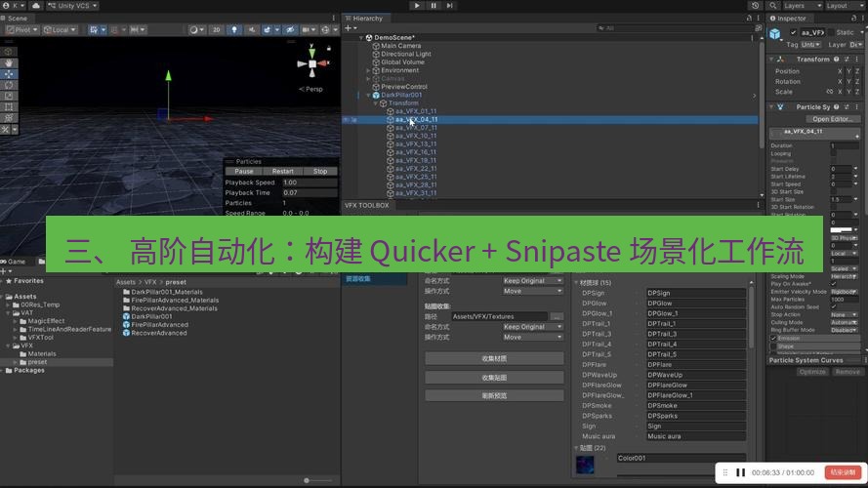Screen dimensions: 868x488
Task: Toggle the Looping checkbox
Action: 834,154
